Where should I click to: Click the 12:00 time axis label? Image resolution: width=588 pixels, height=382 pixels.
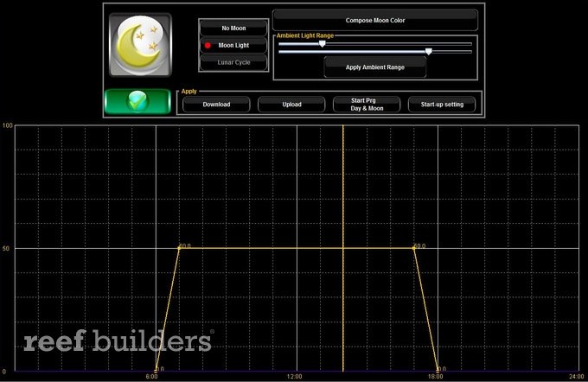[x=294, y=376]
